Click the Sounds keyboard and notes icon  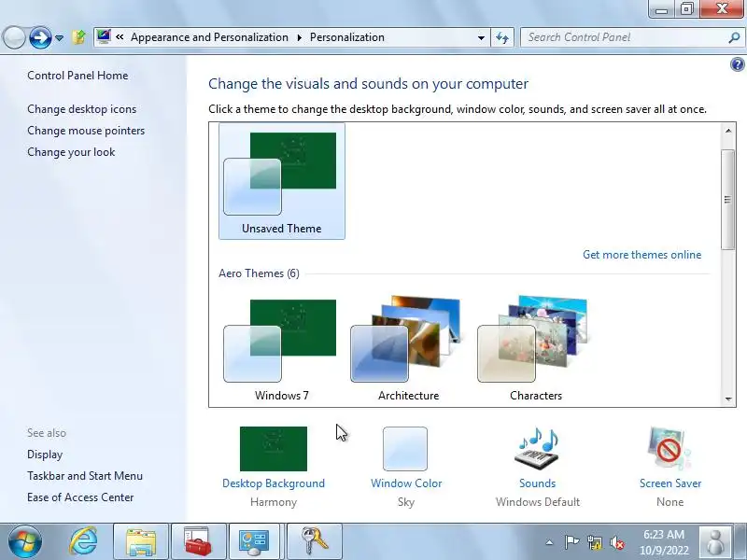coord(538,449)
